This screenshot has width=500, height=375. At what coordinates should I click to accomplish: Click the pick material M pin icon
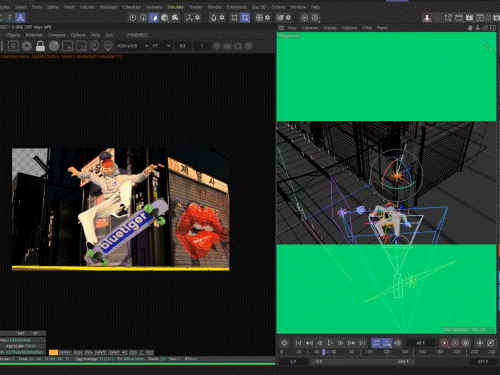(x=108, y=46)
